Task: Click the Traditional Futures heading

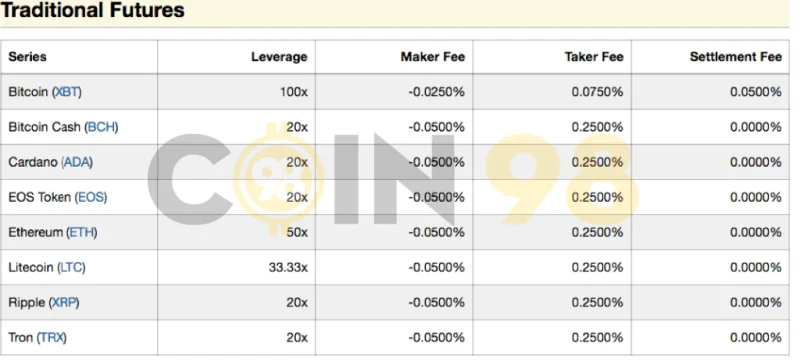Action: point(92,10)
